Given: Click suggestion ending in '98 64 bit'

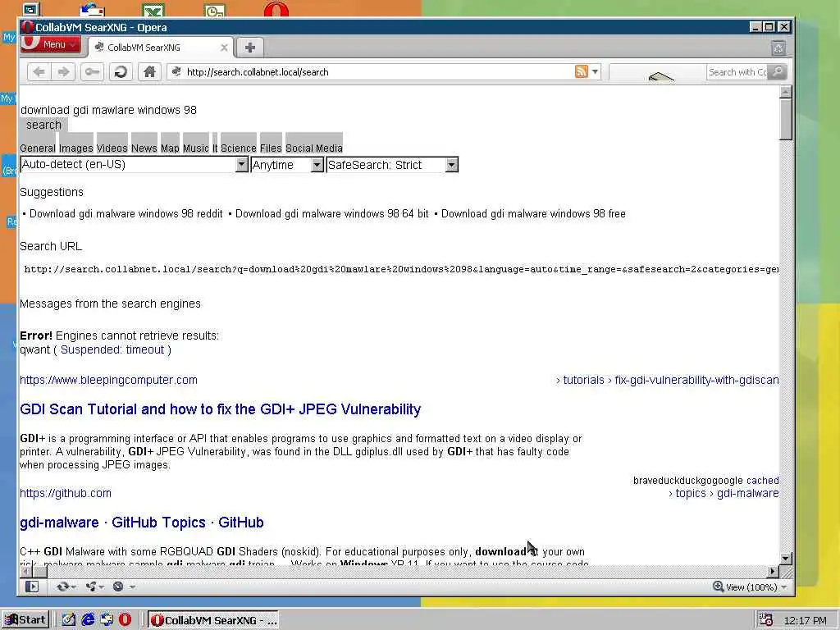Looking at the screenshot, I should 332,214.
